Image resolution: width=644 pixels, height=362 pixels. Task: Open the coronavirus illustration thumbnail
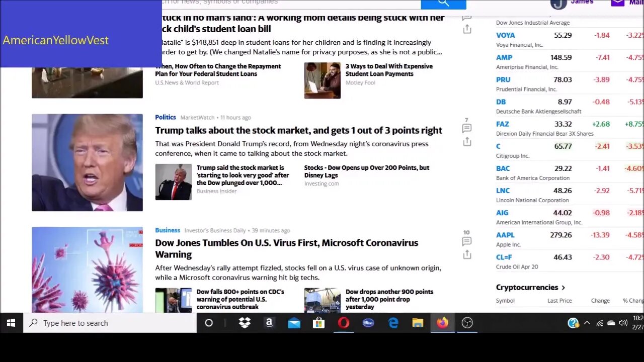(87, 269)
